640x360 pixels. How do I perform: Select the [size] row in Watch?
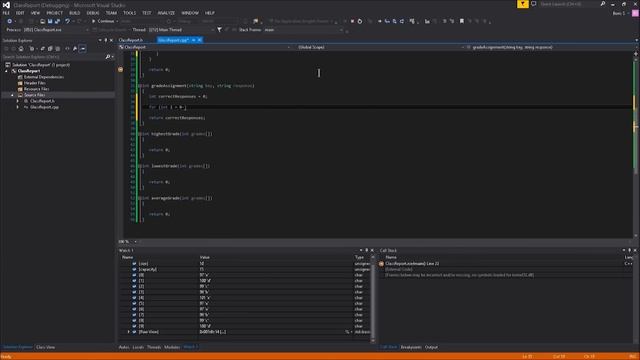coord(245,264)
